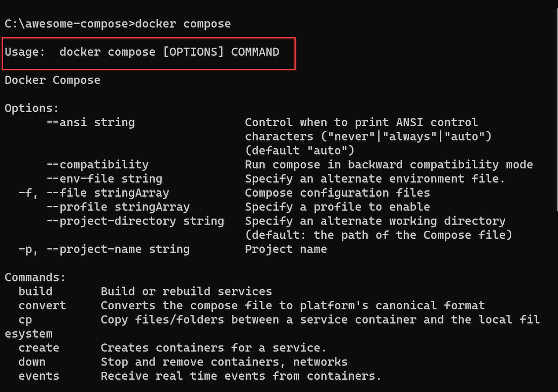The width and height of the screenshot is (558, 392).
Task: Click the typed "docker compose" command at the prompt
Action: coord(183,24)
